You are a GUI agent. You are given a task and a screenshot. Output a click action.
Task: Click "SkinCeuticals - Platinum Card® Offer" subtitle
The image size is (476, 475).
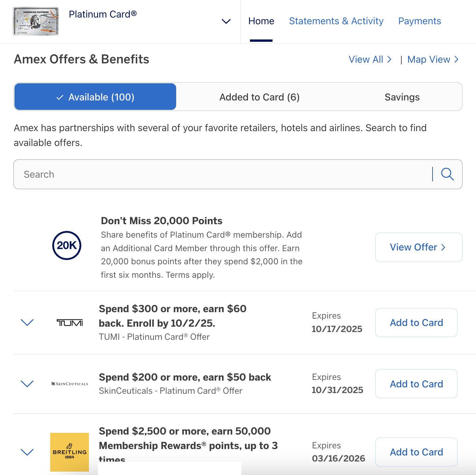coord(170,391)
